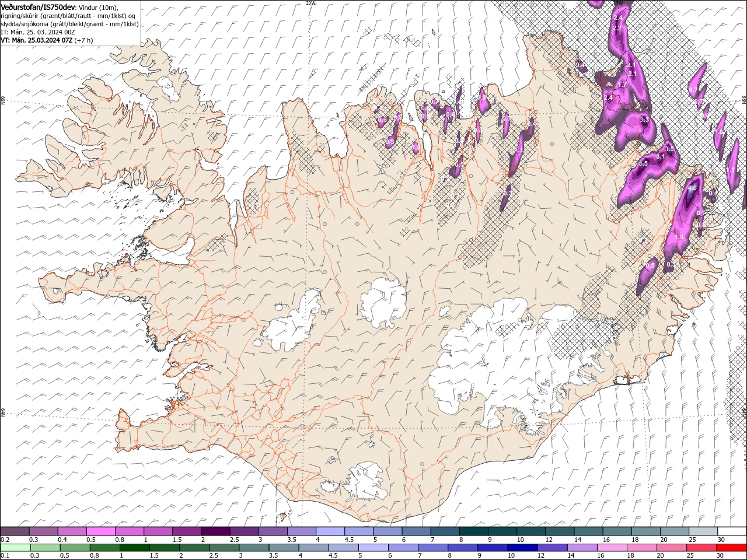Click the slydda/snjókoma legend description line

69,24
